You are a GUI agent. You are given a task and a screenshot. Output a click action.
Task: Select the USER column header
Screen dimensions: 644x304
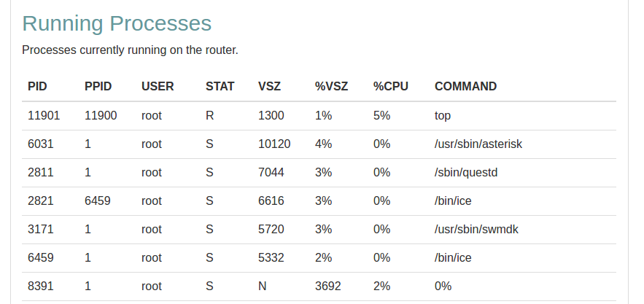coord(158,86)
